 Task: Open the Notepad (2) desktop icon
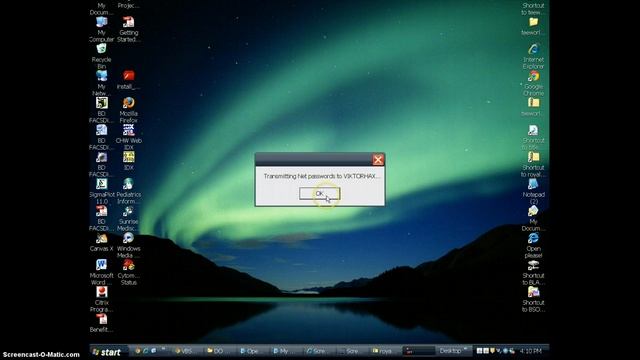[x=533, y=191]
